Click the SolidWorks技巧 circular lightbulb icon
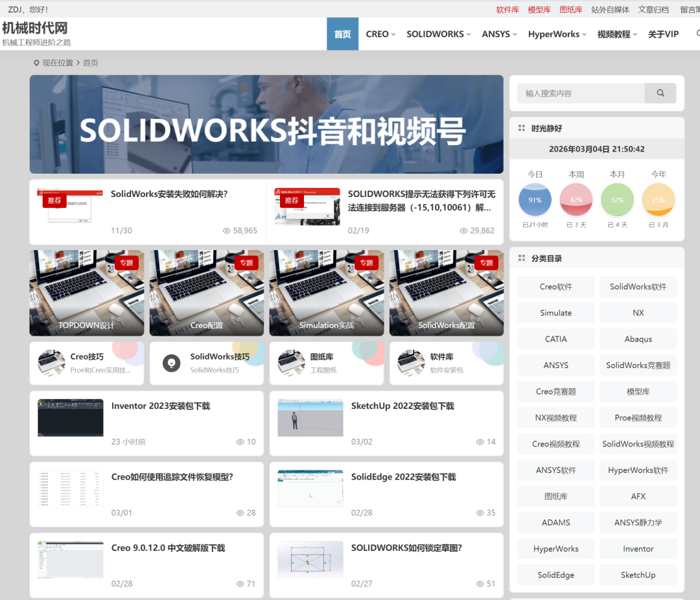The width and height of the screenshot is (700, 600). click(171, 363)
